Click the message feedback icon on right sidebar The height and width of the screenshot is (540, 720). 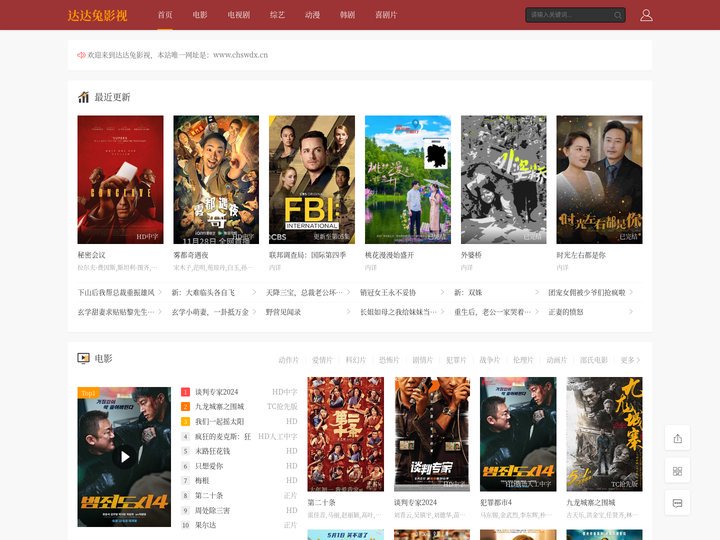tap(677, 503)
